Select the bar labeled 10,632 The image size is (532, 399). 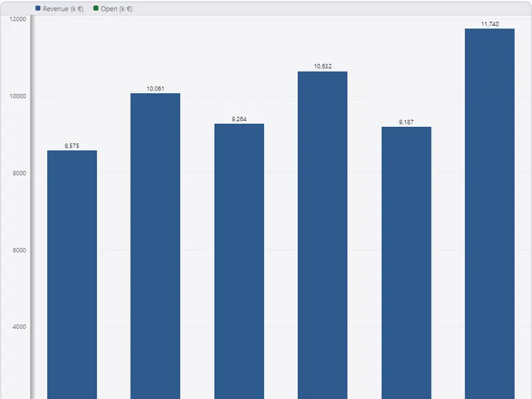point(323,235)
